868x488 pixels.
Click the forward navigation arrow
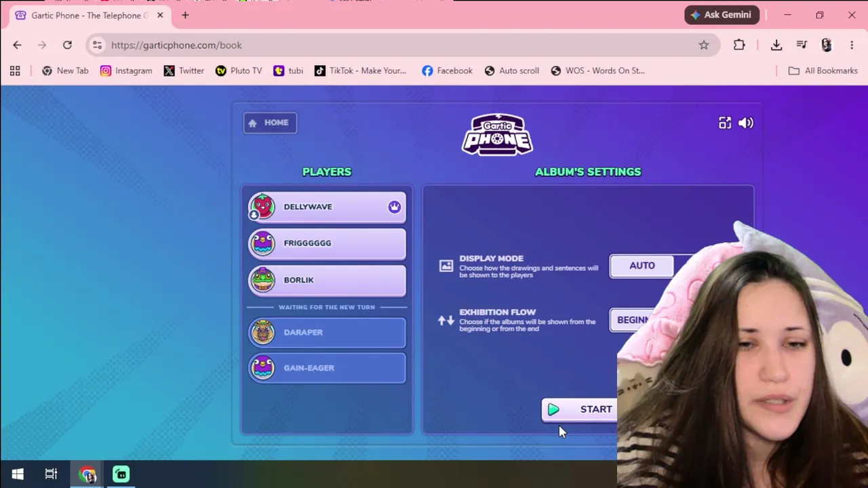(42, 45)
